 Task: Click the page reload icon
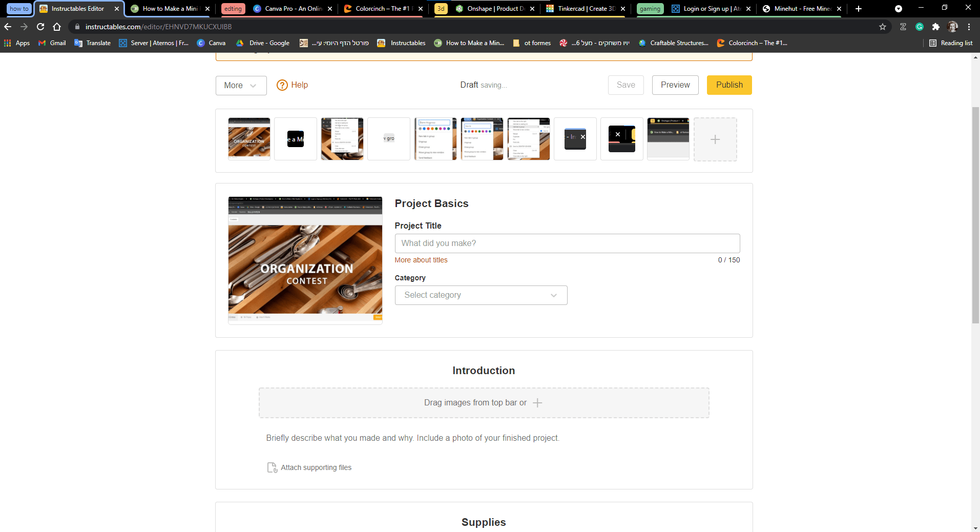tap(40, 27)
